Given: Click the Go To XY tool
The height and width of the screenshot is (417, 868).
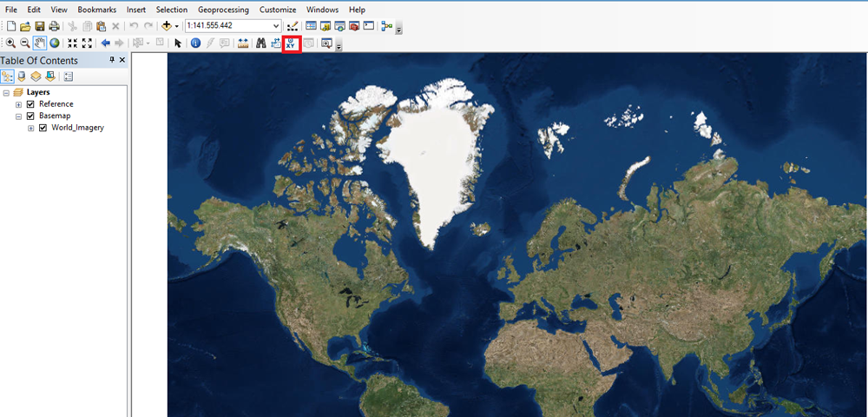Looking at the screenshot, I should (292, 43).
